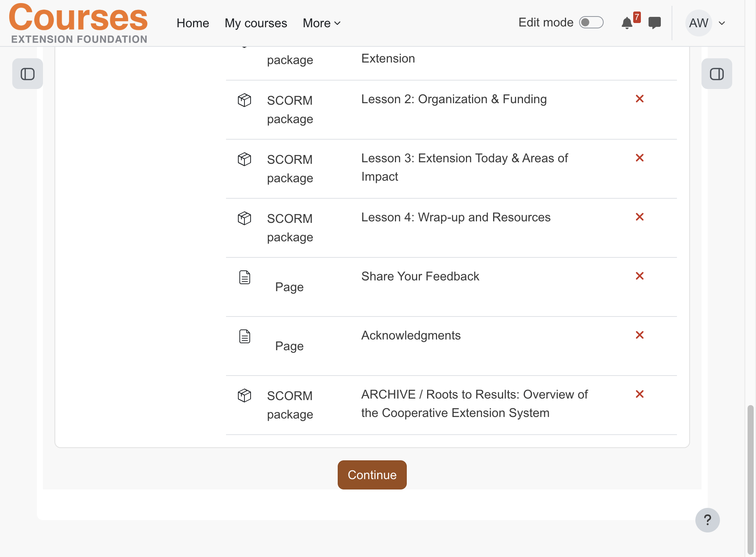This screenshot has height=557, width=756.
Task: Open the messages chat bubble icon
Action: (655, 23)
